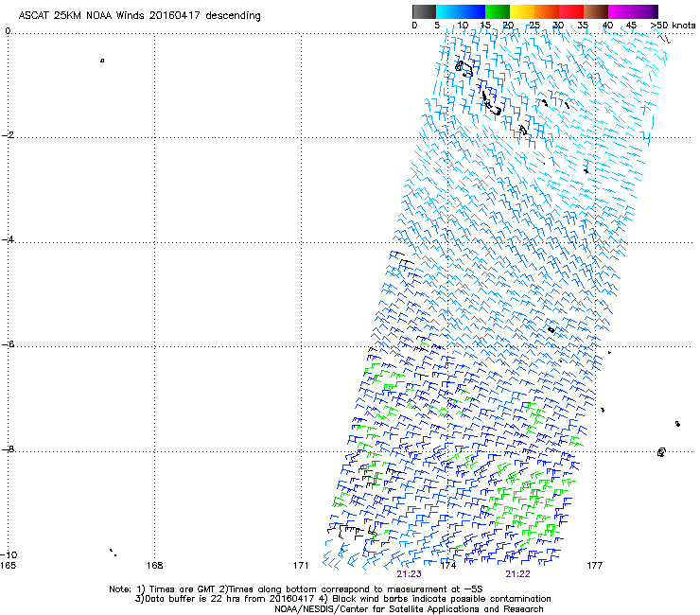
Task: Click the latitude label '0' at top left
Action: [x=8, y=30]
